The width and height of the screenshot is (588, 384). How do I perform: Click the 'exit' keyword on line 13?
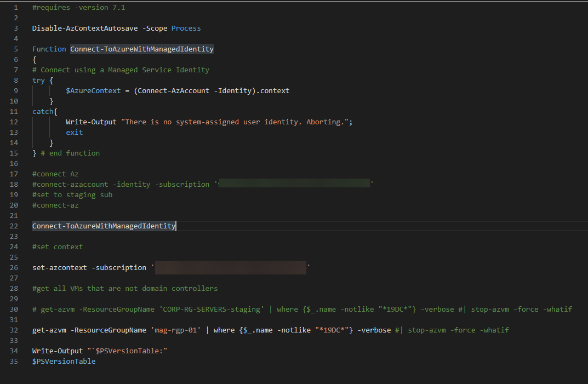tap(74, 133)
